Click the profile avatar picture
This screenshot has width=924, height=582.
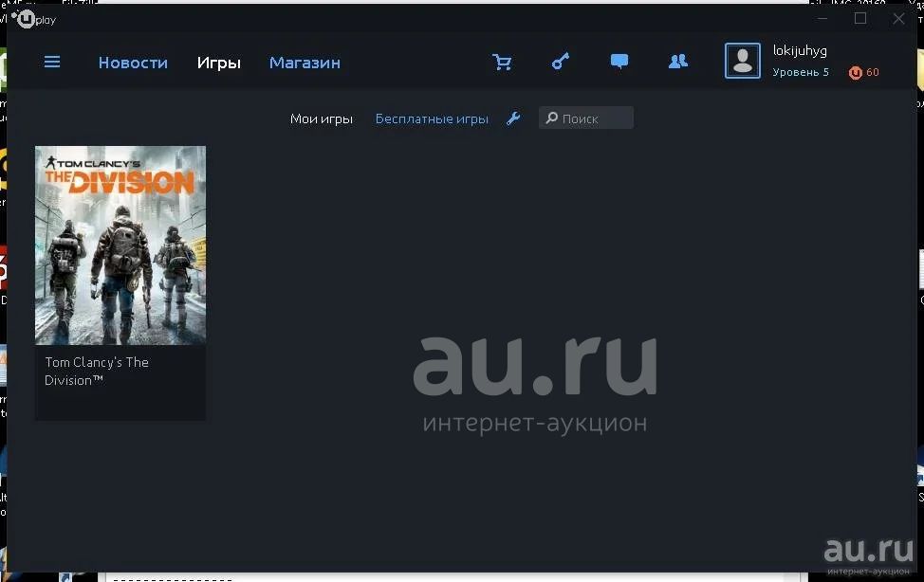(x=743, y=61)
